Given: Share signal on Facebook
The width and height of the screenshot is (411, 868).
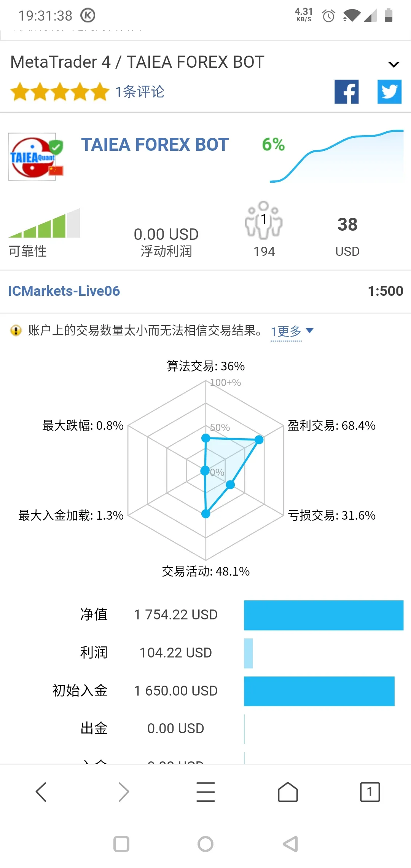Looking at the screenshot, I should point(346,92).
